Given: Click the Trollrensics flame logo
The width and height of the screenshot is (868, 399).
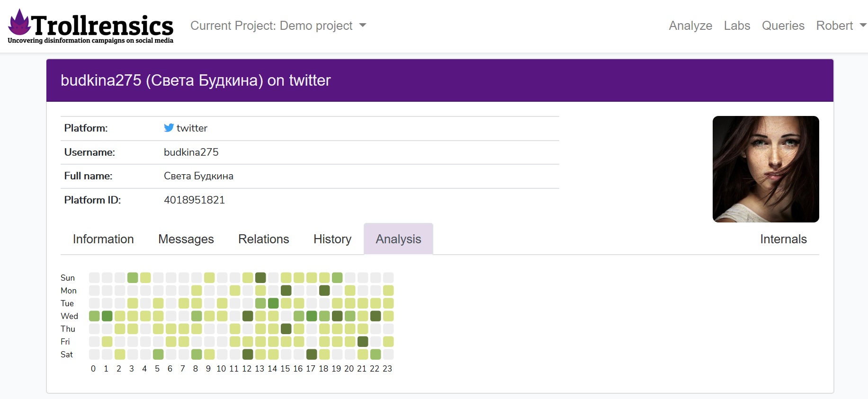Looking at the screenshot, I should click(20, 23).
